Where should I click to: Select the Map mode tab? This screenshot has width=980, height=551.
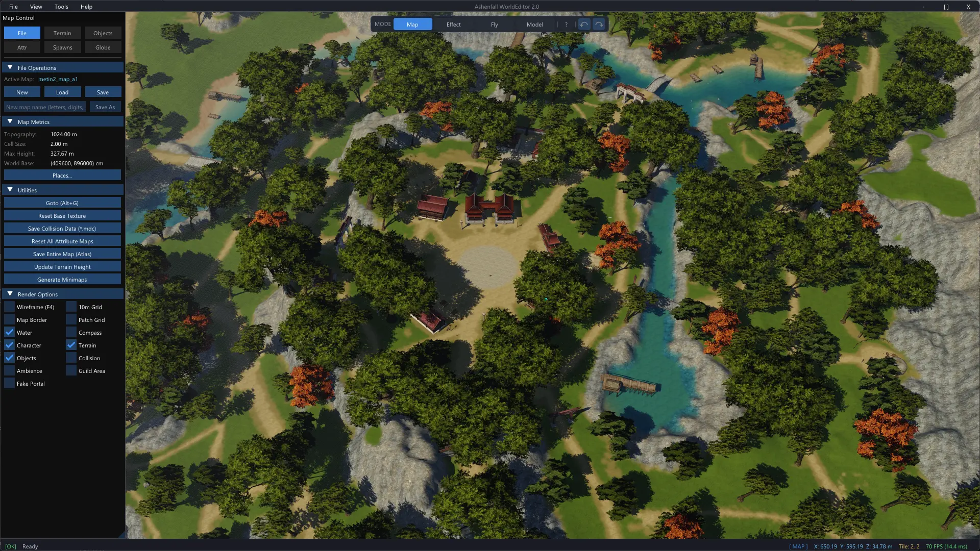click(x=412, y=24)
